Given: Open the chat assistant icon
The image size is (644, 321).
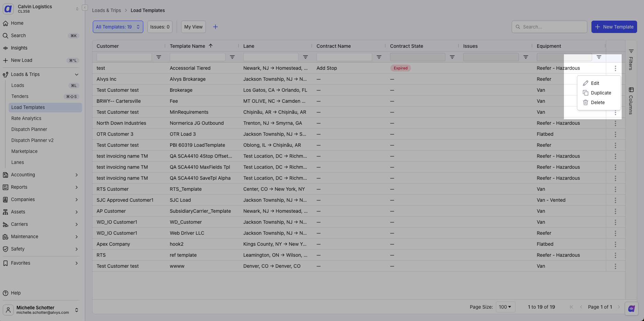Looking at the screenshot, I should coord(631,309).
